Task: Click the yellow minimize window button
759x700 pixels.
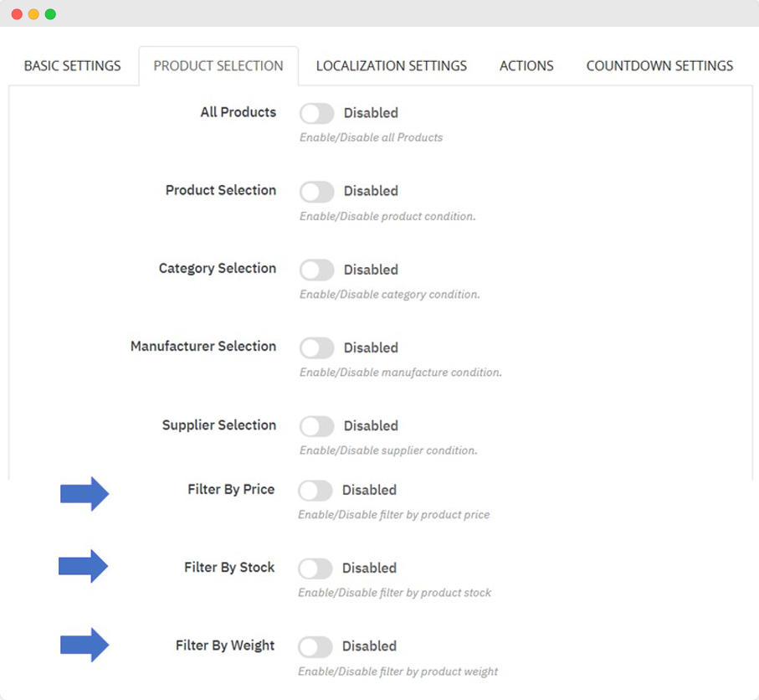Action: point(33,14)
